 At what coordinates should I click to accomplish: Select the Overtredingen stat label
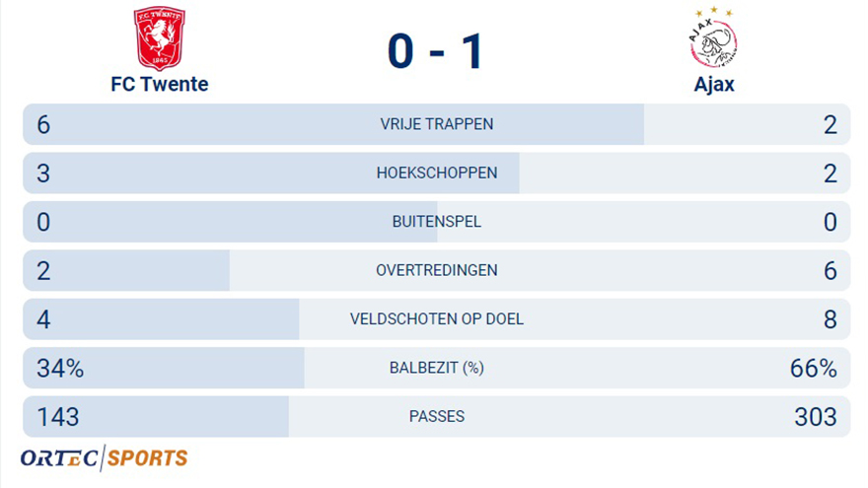click(x=436, y=270)
